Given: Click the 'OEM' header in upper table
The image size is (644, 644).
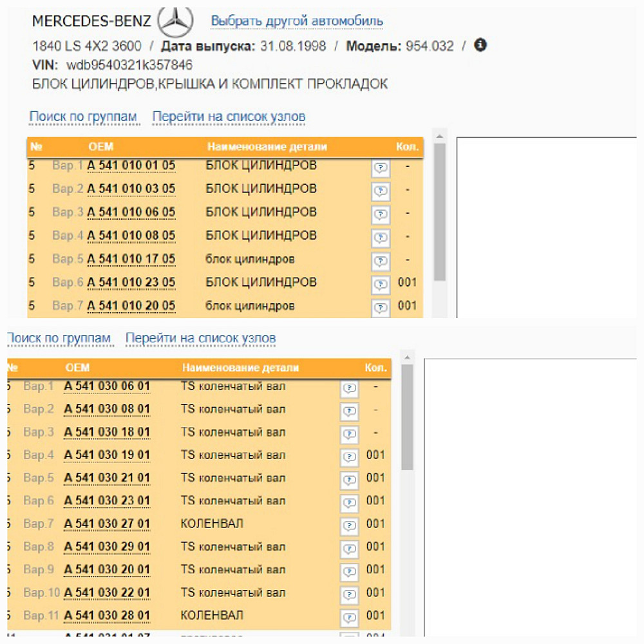Looking at the screenshot, I should pyautogui.click(x=100, y=147).
